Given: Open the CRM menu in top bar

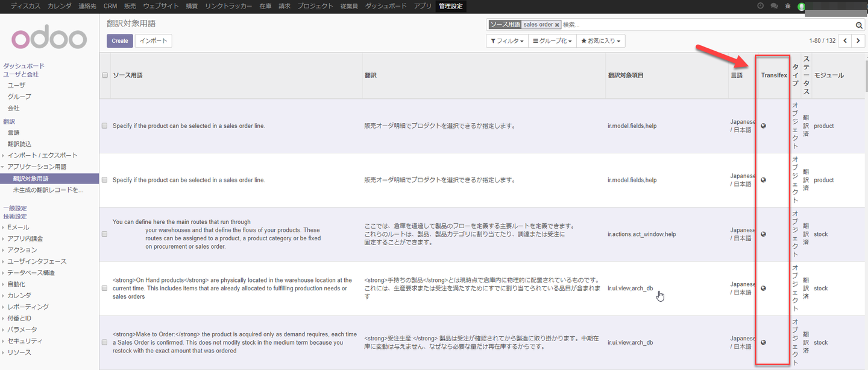Looking at the screenshot, I should 110,6.
